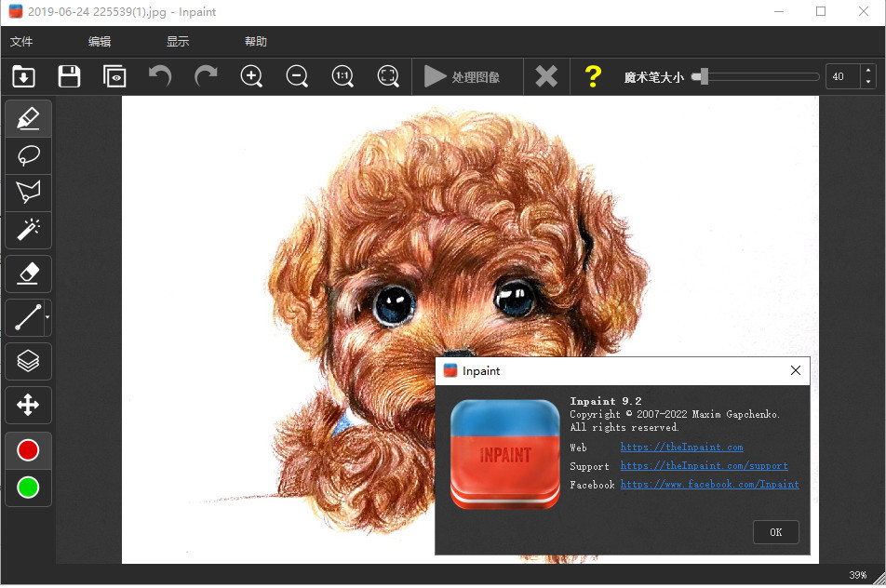Toggle the red mask color marker
The image size is (886, 588).
click(x=28, y=450)
